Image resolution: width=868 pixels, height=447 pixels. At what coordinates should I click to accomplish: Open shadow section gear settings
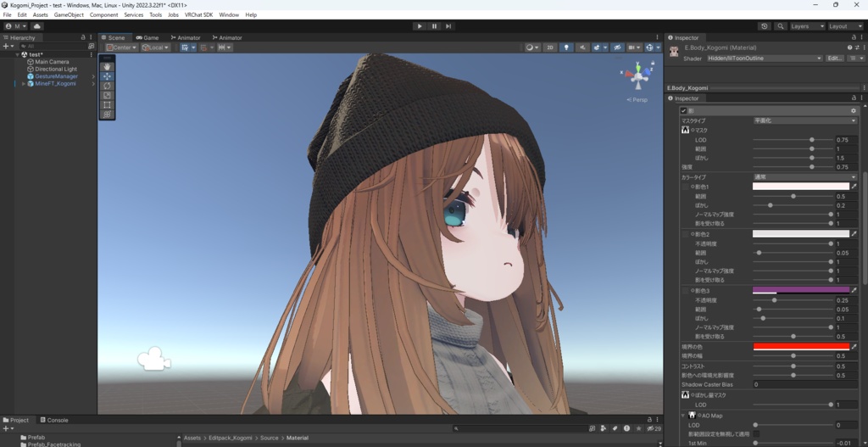click(853, 111)
